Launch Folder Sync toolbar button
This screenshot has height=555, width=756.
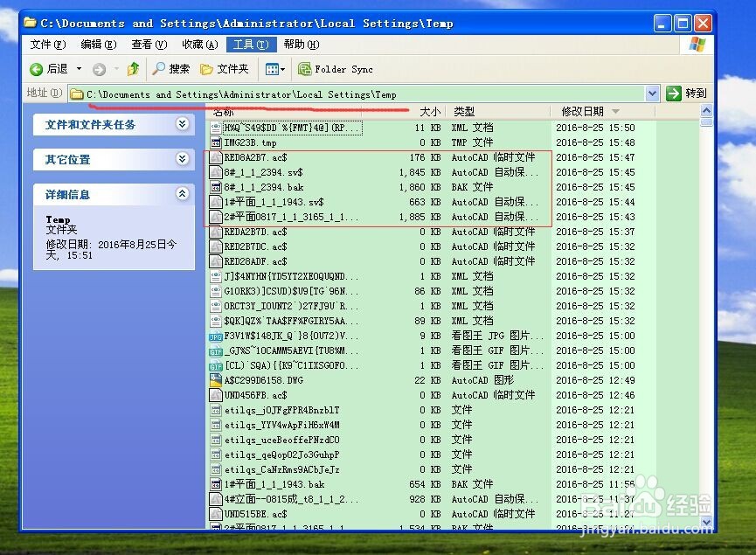(x=336, y=69)
